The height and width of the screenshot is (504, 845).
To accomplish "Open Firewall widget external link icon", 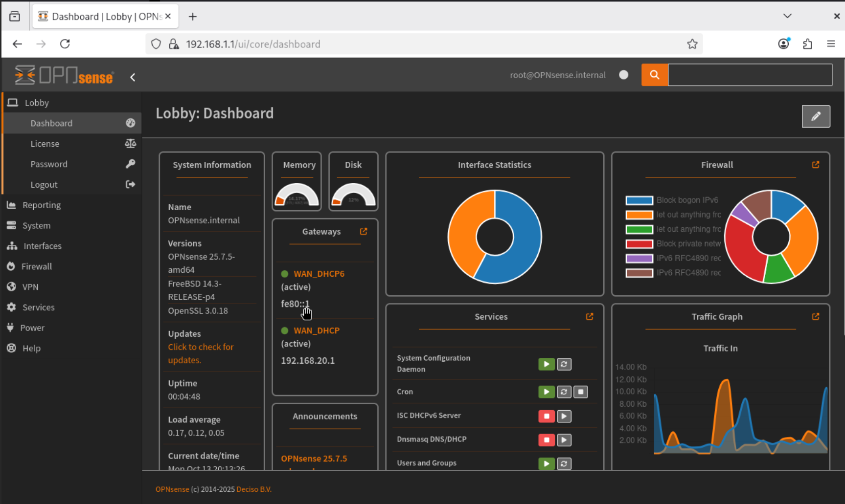I will pyautogui.click(x=815, y=165).
